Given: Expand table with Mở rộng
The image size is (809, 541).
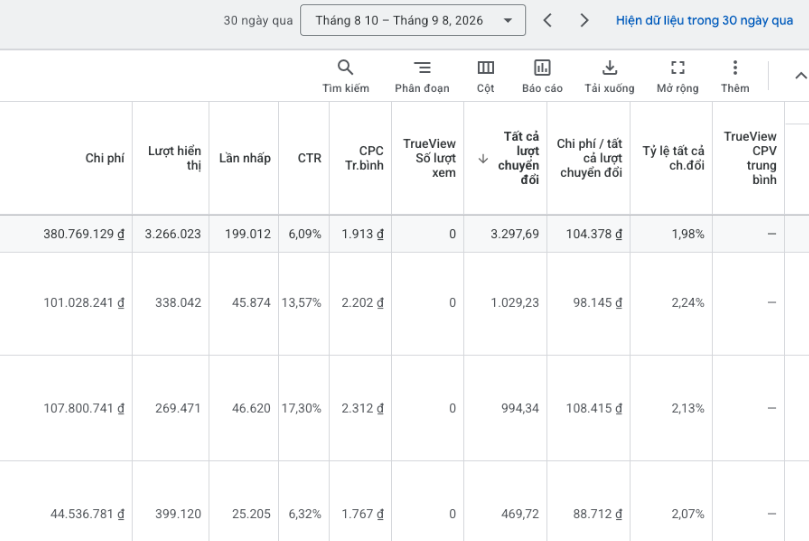Looking at the screenshot, I should pos(677,76).
